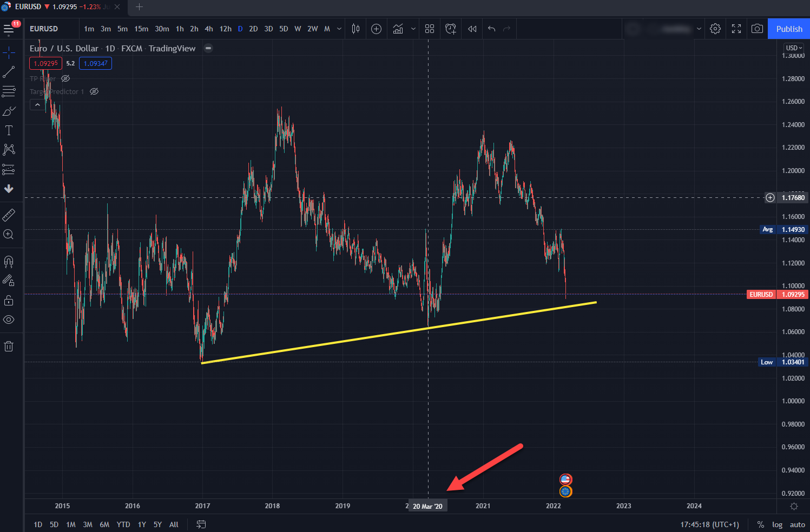Take a chart snapshot with the camera
This screenshot has height=532, width=810.
[x=758, y=29]
